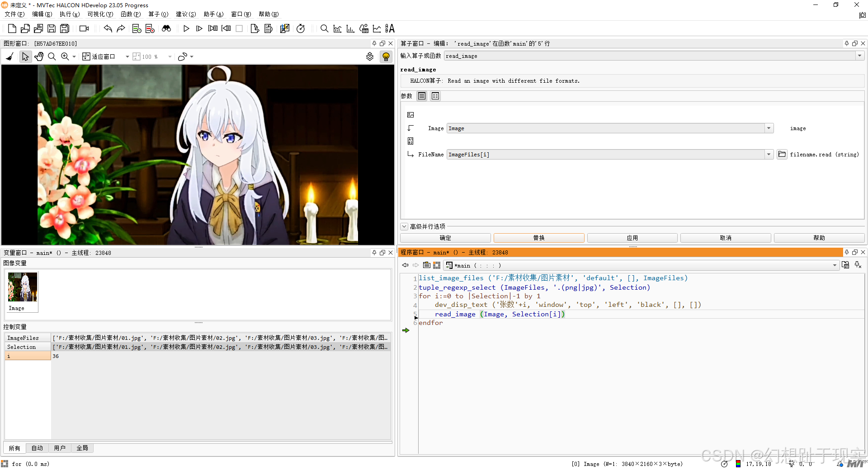868x470 pixels.
Task: Open the 可视化(V) menu
Action: pos(100,14)
